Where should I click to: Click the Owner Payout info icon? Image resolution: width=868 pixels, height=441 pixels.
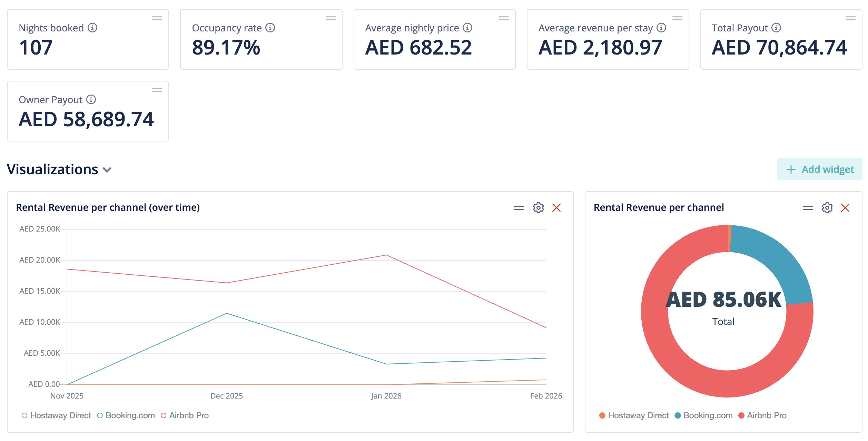point(90,99)
